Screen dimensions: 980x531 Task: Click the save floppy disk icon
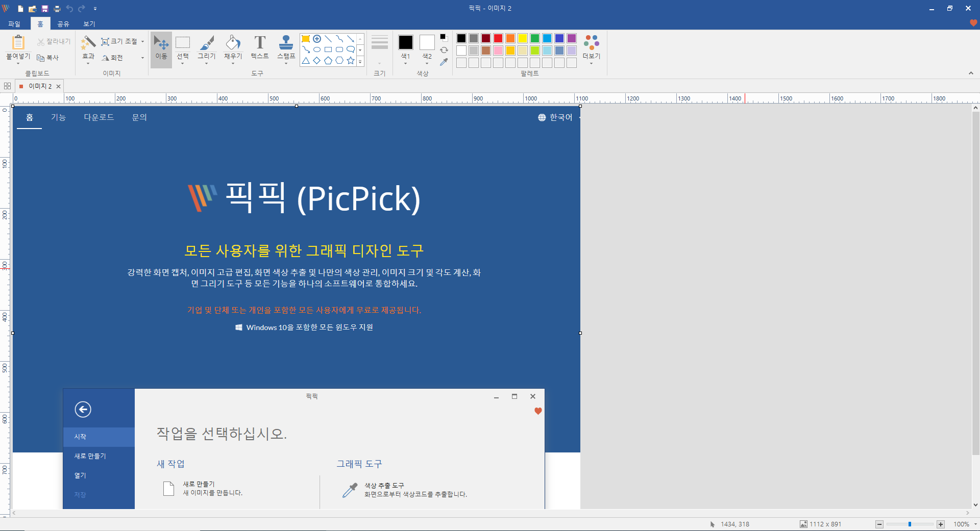[45, 9]
